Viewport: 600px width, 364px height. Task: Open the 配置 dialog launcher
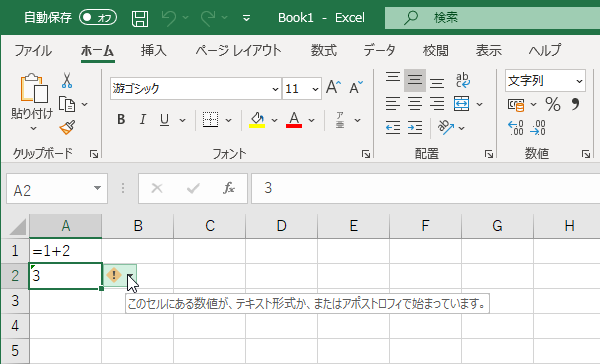489,154
